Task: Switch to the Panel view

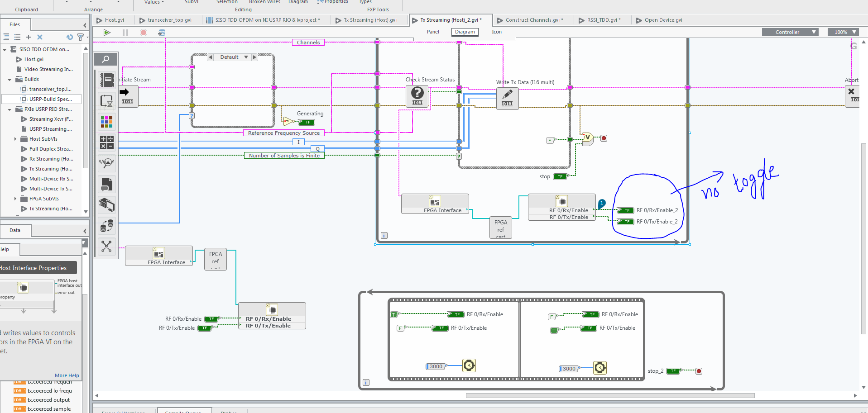Action: 433,32
